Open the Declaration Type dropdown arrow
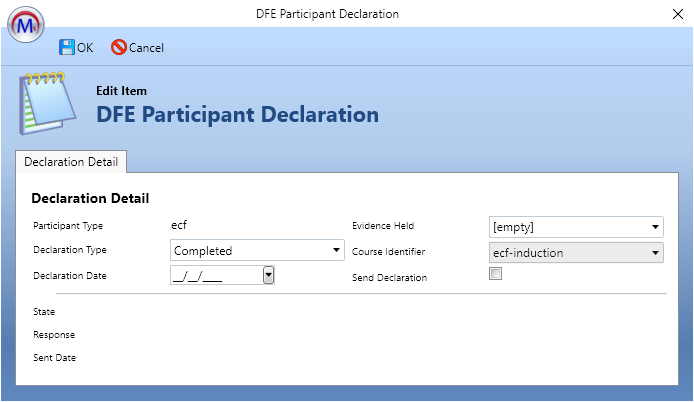This screenshot has width=694, height=402. [335, 250]
